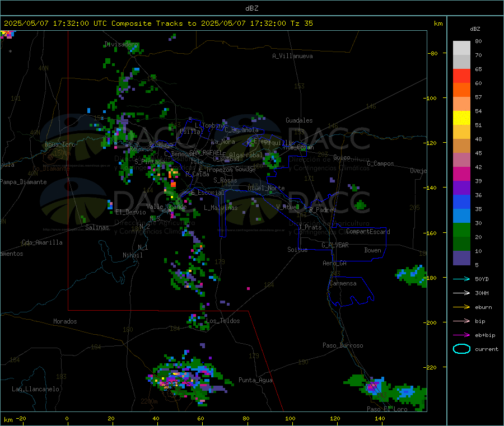Click the 'Morados' map label

(66, 321)
